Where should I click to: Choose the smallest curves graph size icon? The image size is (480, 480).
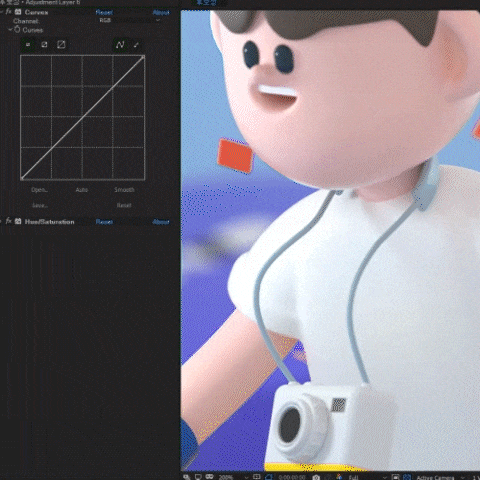click(x=28, y=45)
